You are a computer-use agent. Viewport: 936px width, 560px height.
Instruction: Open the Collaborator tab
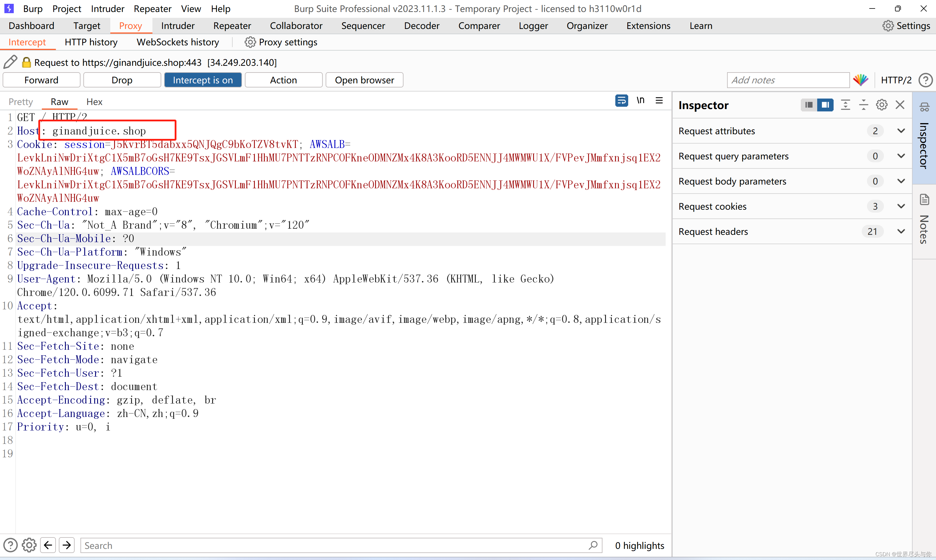point(296,26)
